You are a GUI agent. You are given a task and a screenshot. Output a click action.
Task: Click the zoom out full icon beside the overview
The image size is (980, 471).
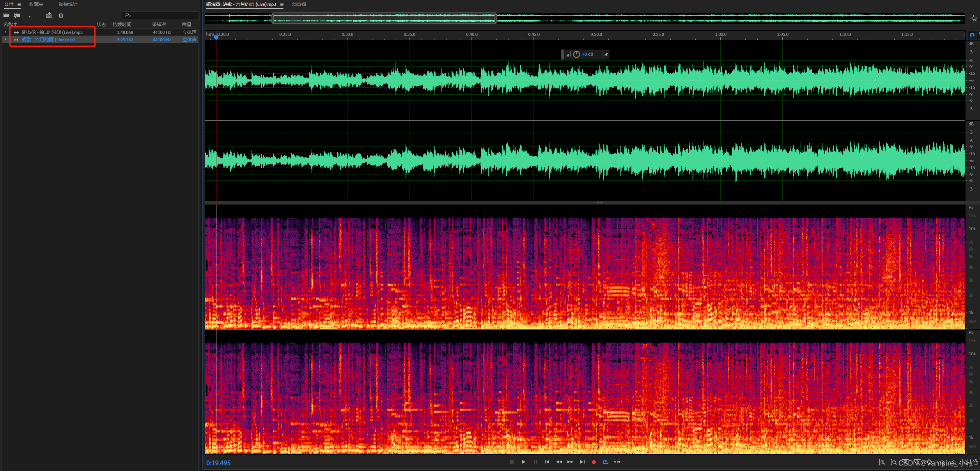tap(973, 18)
